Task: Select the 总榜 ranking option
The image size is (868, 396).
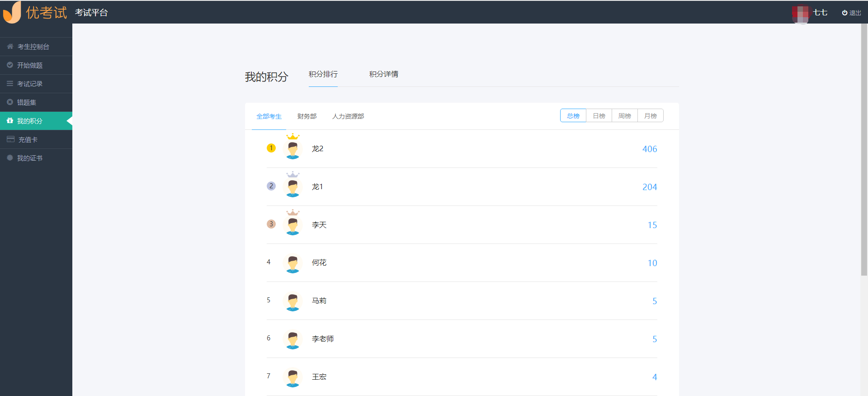Action: (573, 115)
